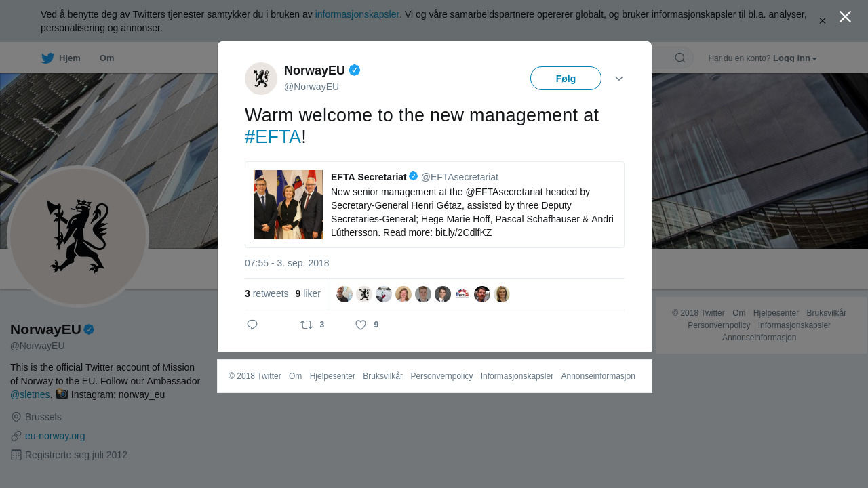
Task: Open the tweet options chevron menu
Action: (619, 79)
